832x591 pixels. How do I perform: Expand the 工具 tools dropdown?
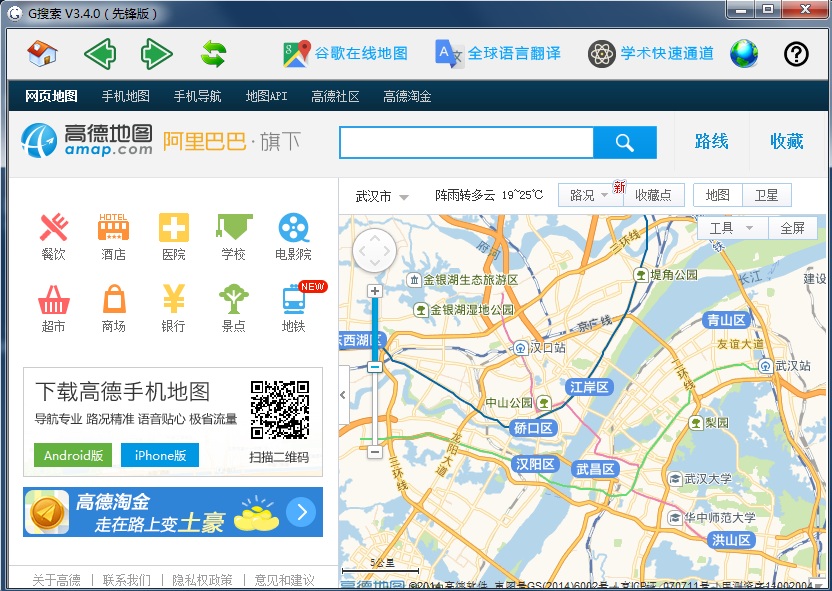pos(731,228)
